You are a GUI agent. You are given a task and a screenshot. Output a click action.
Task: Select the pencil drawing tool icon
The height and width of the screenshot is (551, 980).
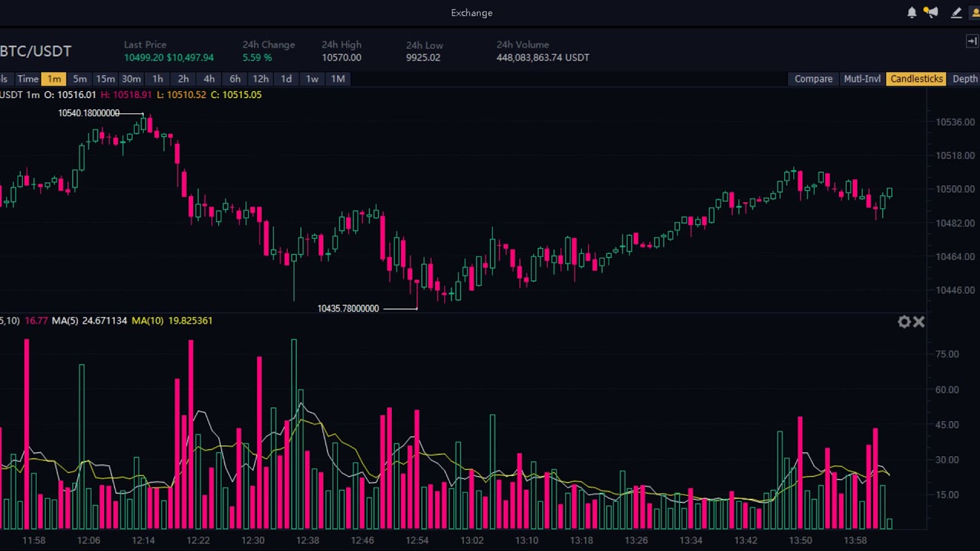coord(956,13)
